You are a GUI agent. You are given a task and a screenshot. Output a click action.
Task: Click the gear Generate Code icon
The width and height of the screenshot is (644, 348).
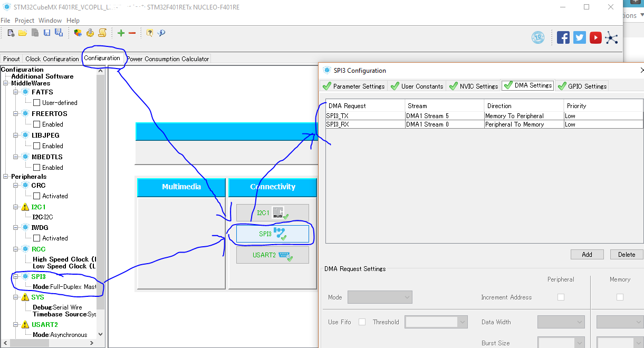coord(90,33)
